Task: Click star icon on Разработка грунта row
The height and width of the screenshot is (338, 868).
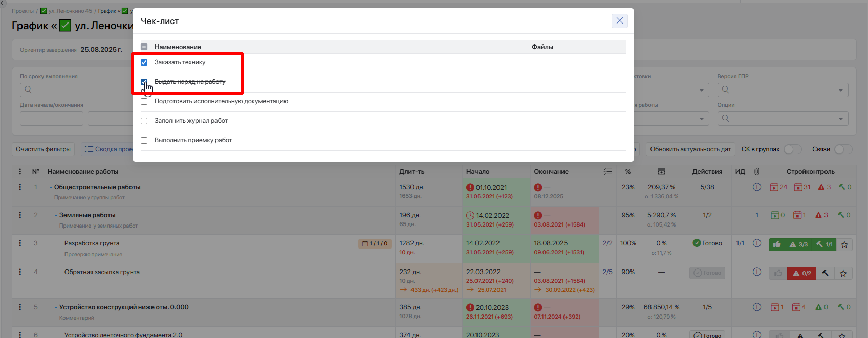Action: (x=844, y=244)
